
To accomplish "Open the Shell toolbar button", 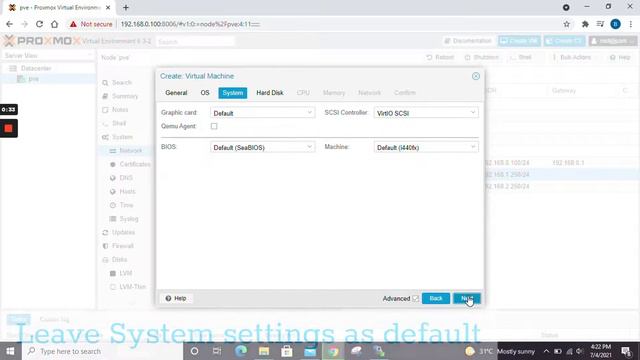I will click(x=521, y=58).
